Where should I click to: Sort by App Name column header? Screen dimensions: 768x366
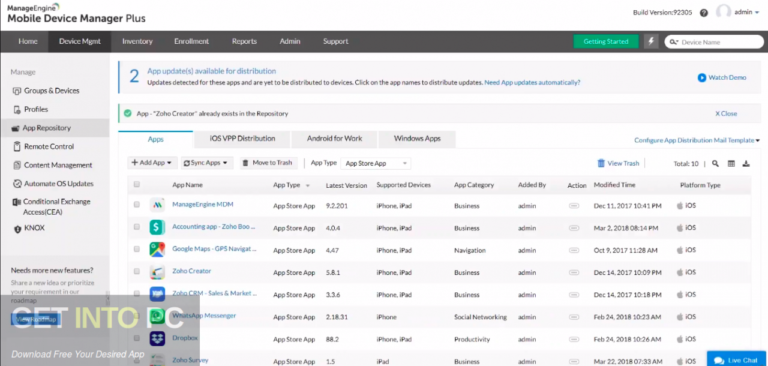coord(187,185)
